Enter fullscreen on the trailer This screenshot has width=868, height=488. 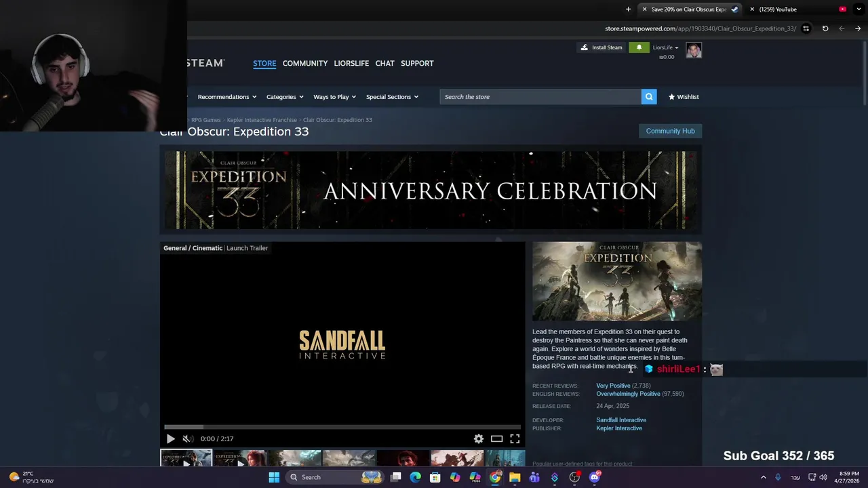pyautogui.click(x=515, y=439)
